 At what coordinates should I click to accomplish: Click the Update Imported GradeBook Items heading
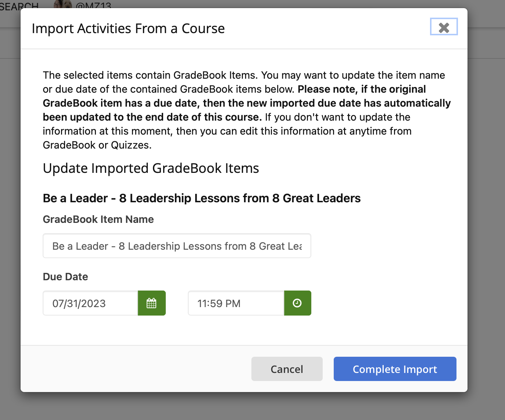(x=151, y=168)
